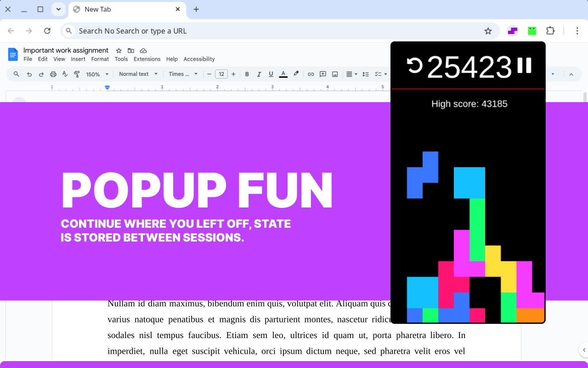Click the print icon in the toolbar
The image size is (588, 368).
(x=53, y=74)
